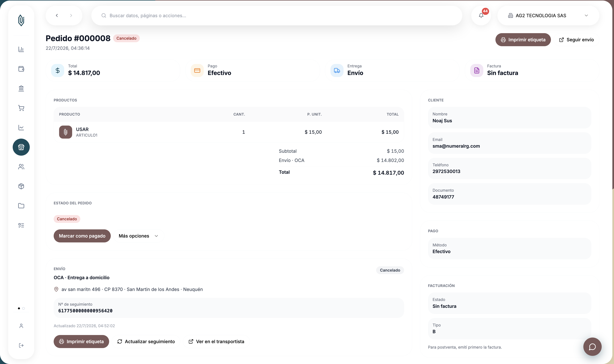Open the checklist tasks sidebar icon
The width and height of the screenshot is (614, 364).
coord(21,225)
